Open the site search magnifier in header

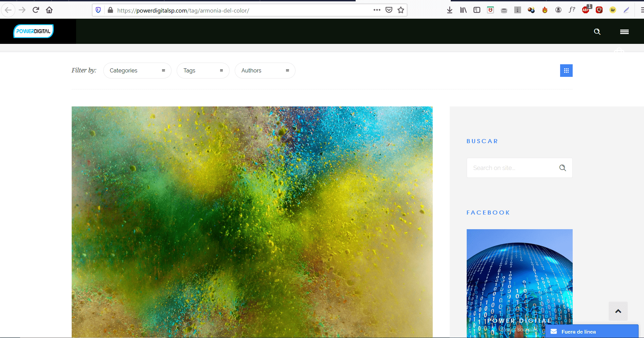(597, 32)
